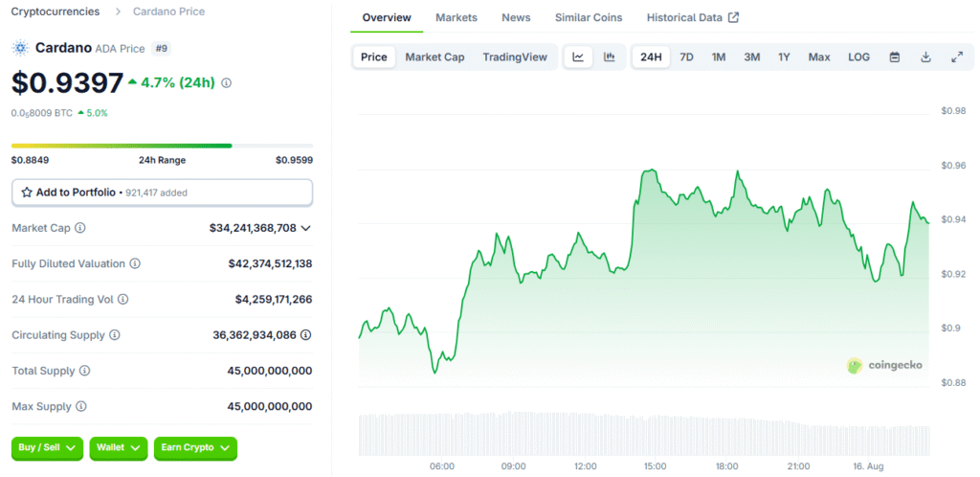Switch to the News tab

pyautogui.click(x=516, y=17)
